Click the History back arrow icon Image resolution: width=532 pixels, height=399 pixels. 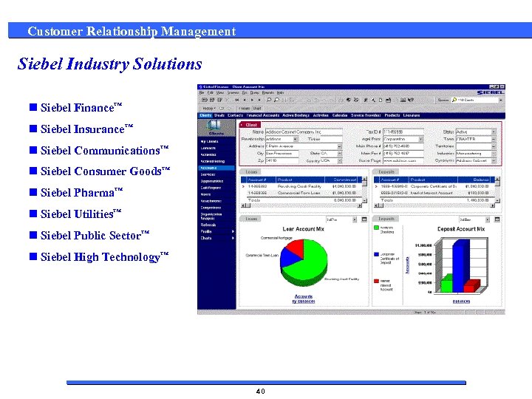click(222, 108)
